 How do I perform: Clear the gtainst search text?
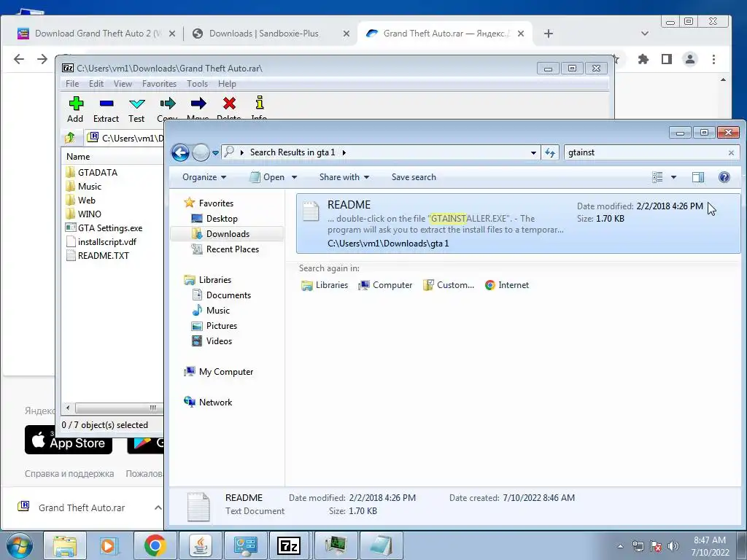(731, 153)
